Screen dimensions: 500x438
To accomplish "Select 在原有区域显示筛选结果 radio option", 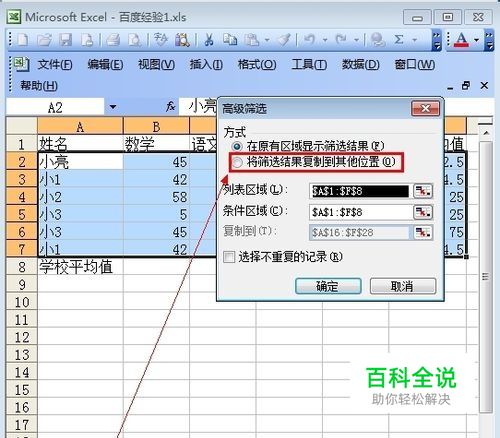I will [x=237, y=146].
